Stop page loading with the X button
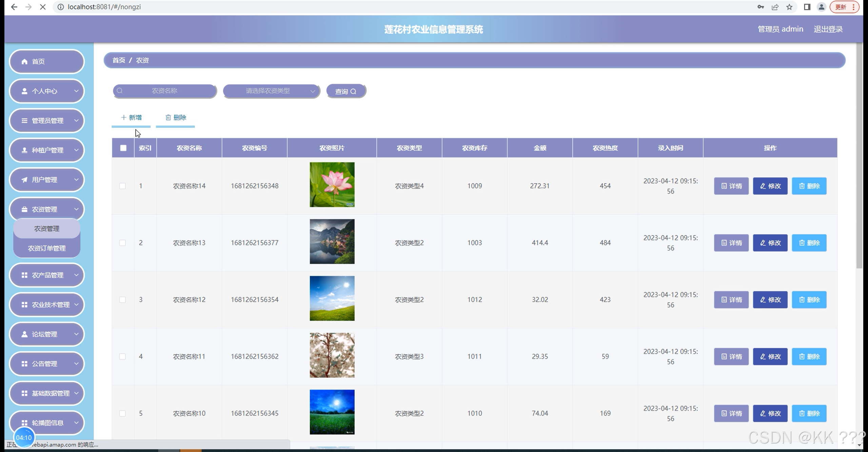This screenshot has width=868, height=452. tap(43, 7)
